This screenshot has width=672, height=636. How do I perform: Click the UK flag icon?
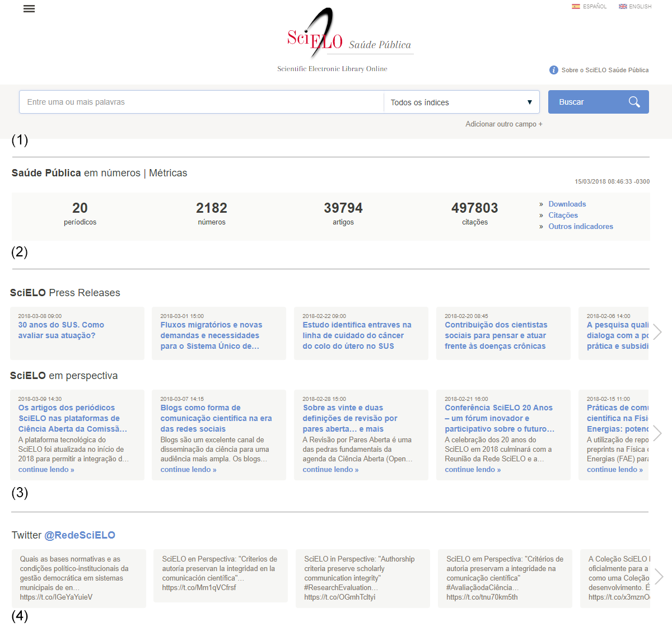pyautogui.click(x=623, y=7)
